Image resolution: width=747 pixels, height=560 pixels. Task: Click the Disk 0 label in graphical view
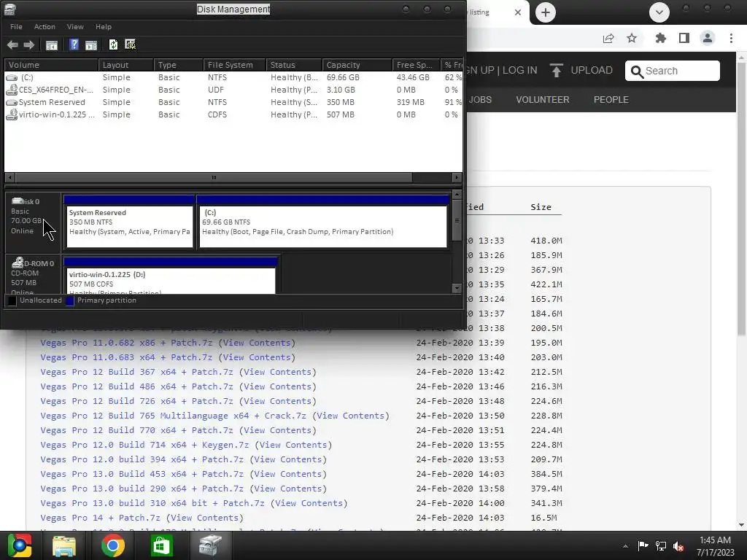(x=26, y=201)
